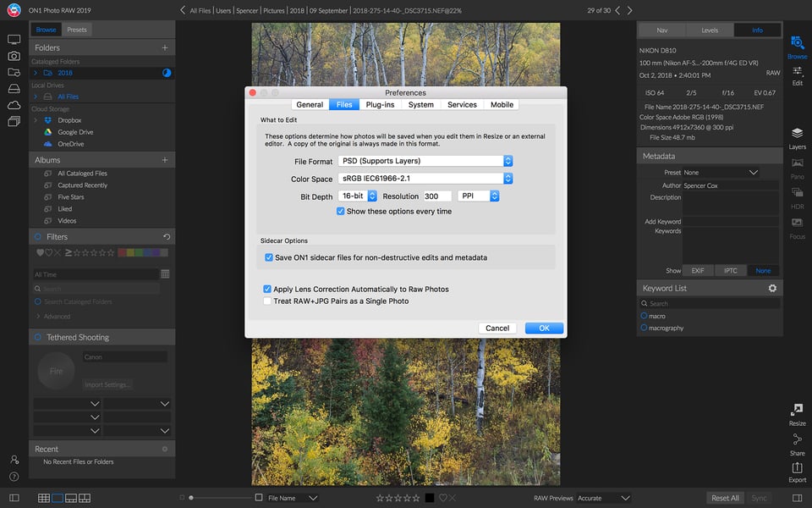This screenshot has height=508, width=812.
Task: Select the macrography keyword radio circle
Action: click(x=644, y=328)
